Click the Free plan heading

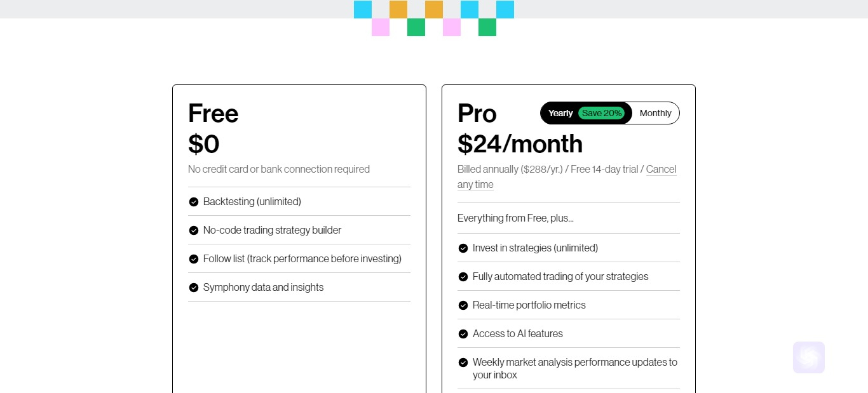click(214, 114)
